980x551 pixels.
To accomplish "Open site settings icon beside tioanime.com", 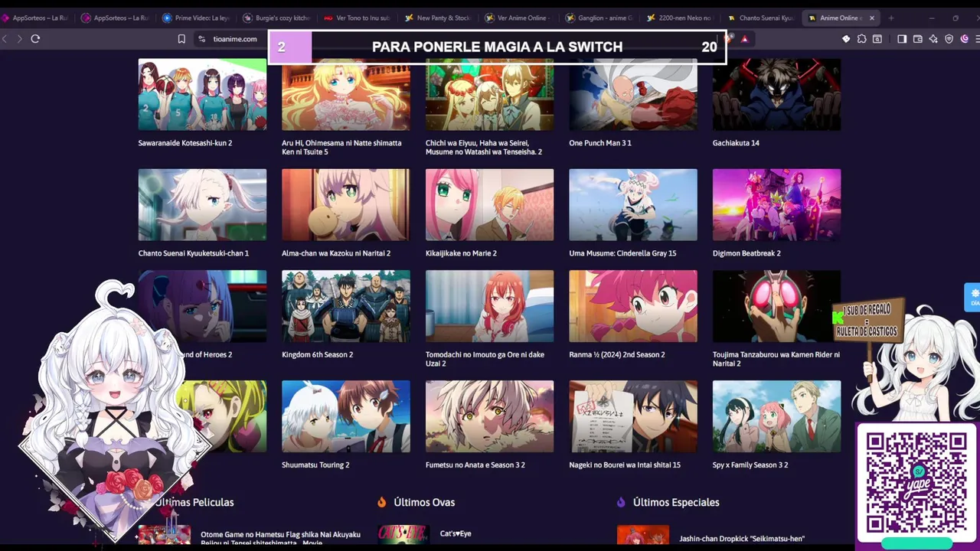I will pyautogui.click(x=201, y=39).
